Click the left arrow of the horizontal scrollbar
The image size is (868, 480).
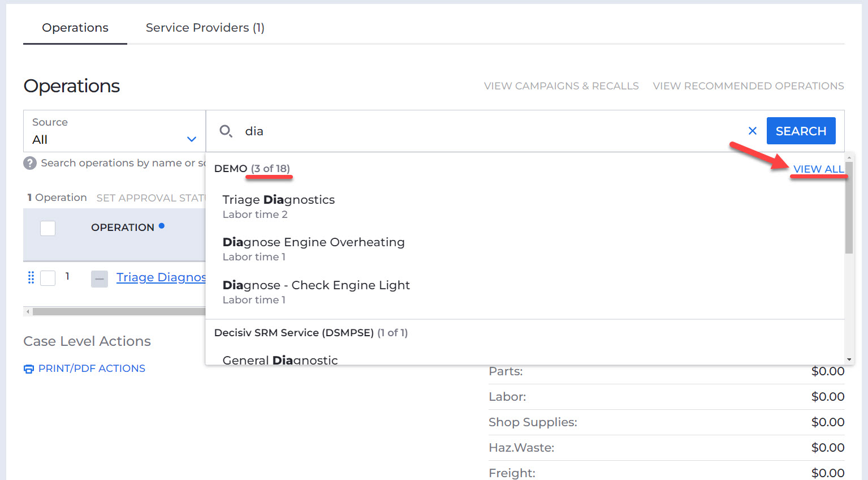point(27,311)
